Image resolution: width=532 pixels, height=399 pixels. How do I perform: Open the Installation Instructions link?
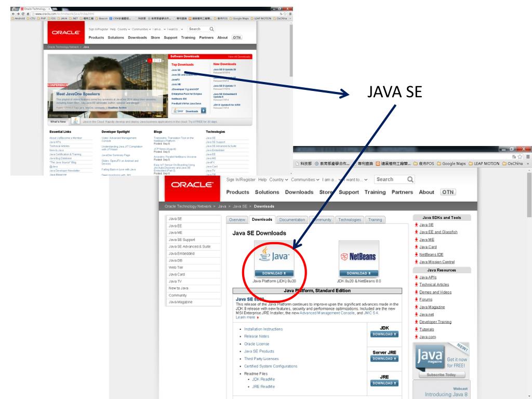[263, 329]
